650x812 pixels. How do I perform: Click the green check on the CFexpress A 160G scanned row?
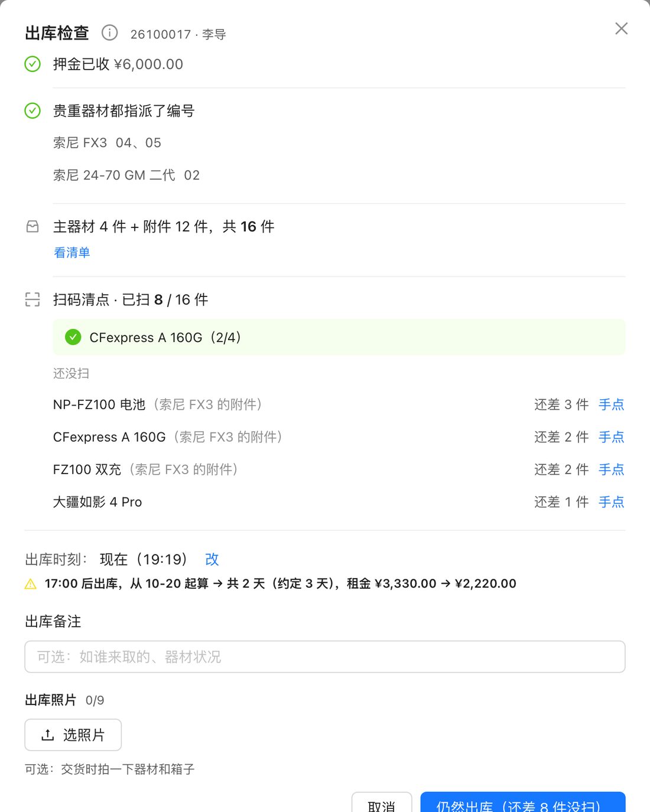coord(73,337)
